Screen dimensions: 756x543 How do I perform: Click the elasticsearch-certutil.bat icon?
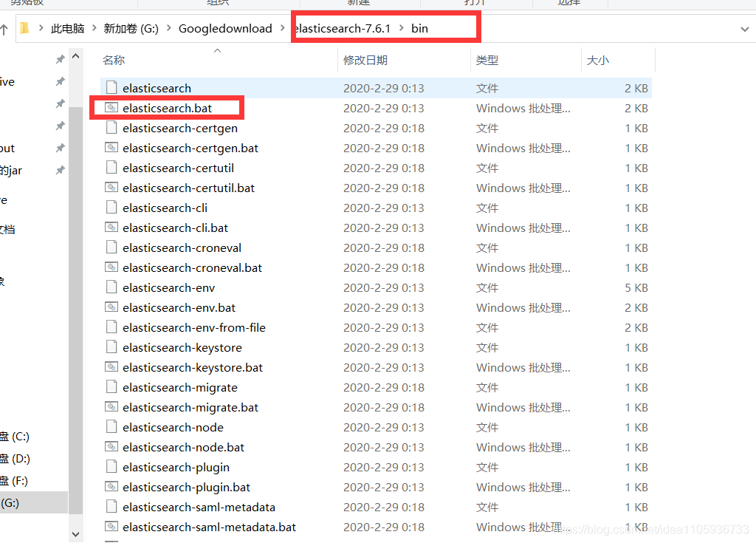tap(111, 187)
